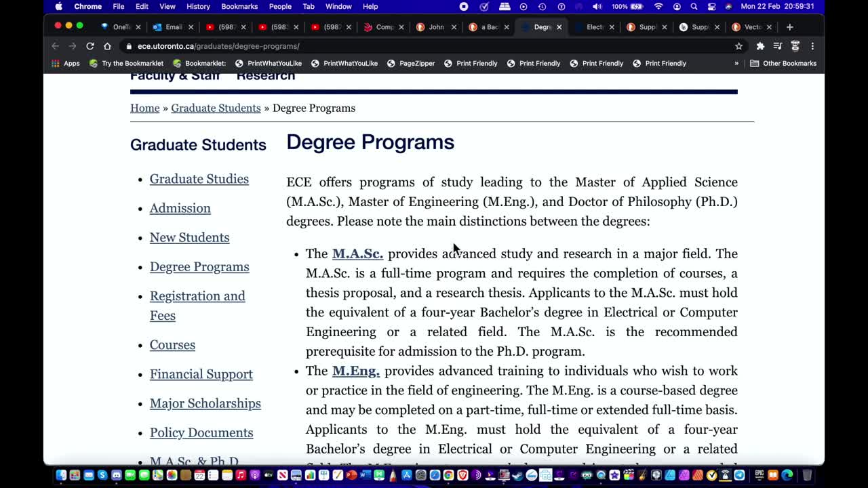Open the media control playlist icon in toolbar
Image resolution: width=868 pixels, height=488 pixels.
pos(778,46)
